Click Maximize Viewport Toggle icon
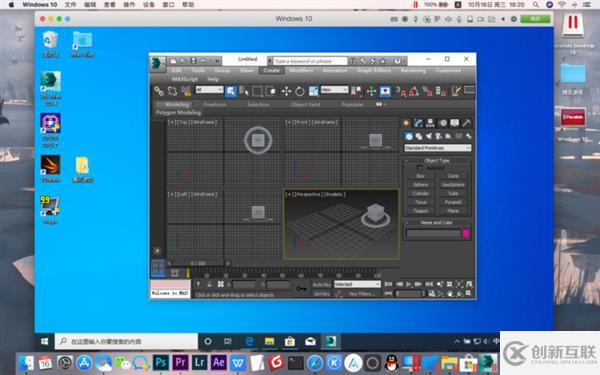Viewport: 600px width, 375px height. coord(469,293)
